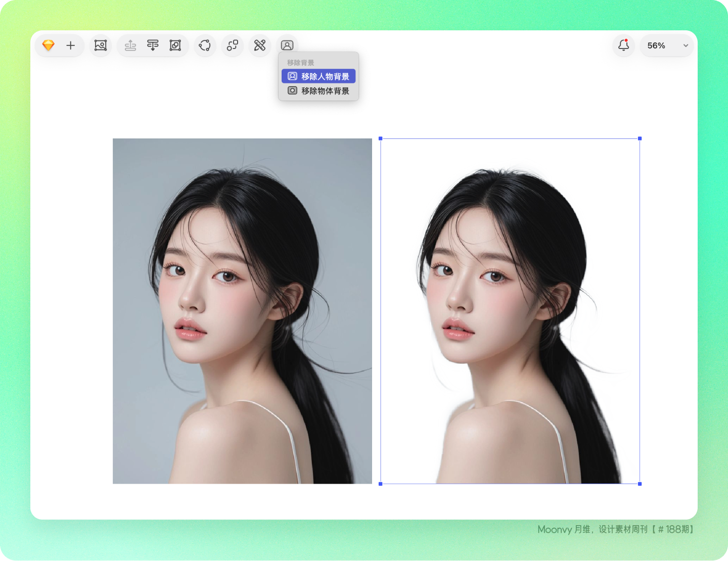Click the bottom-right selection handle
This screenshot has height=561, width=728.
640,484
